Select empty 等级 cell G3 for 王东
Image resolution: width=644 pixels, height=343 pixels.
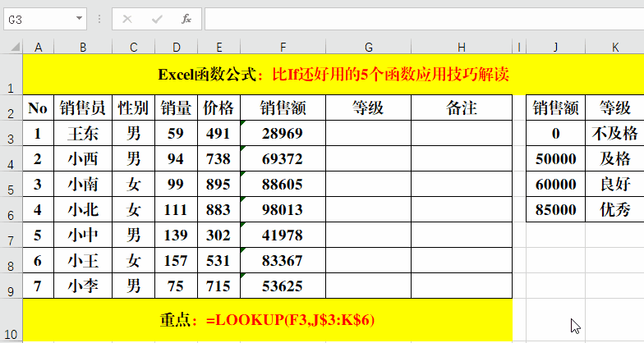point(368,133)
